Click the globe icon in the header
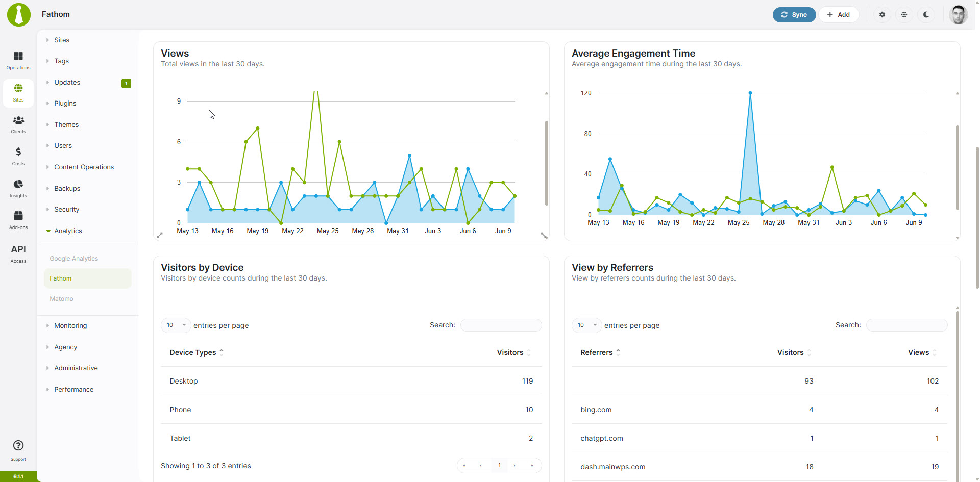 click(x=904, y=15)
